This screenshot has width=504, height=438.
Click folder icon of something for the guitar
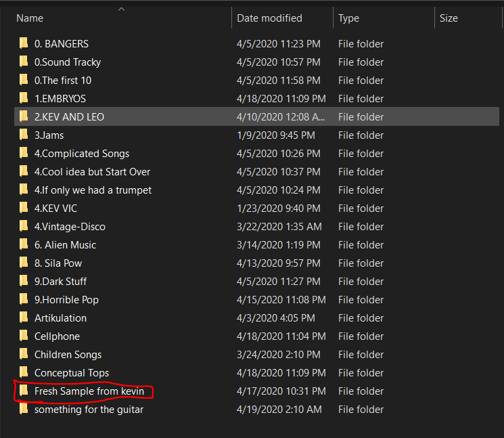point(24,409)
